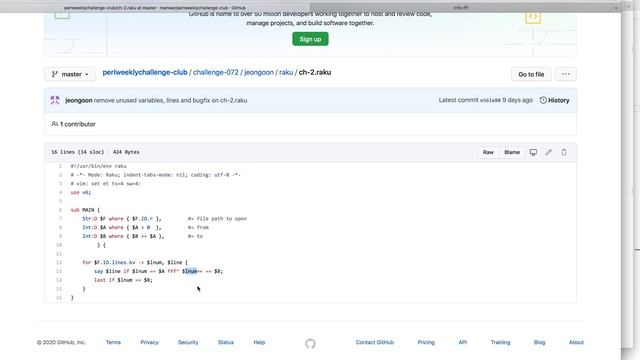640x360 pixels.
Task: Open API footer link
Action: [462, 342]
